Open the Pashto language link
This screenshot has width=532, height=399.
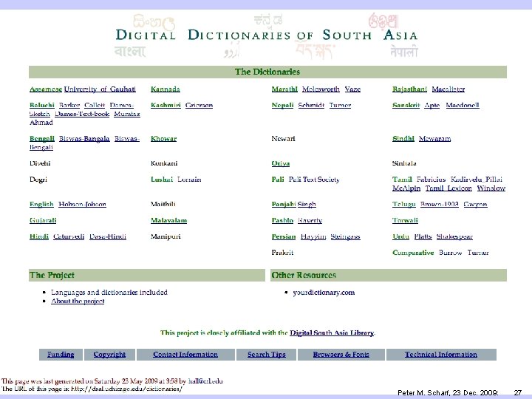[x=282, y=220]
